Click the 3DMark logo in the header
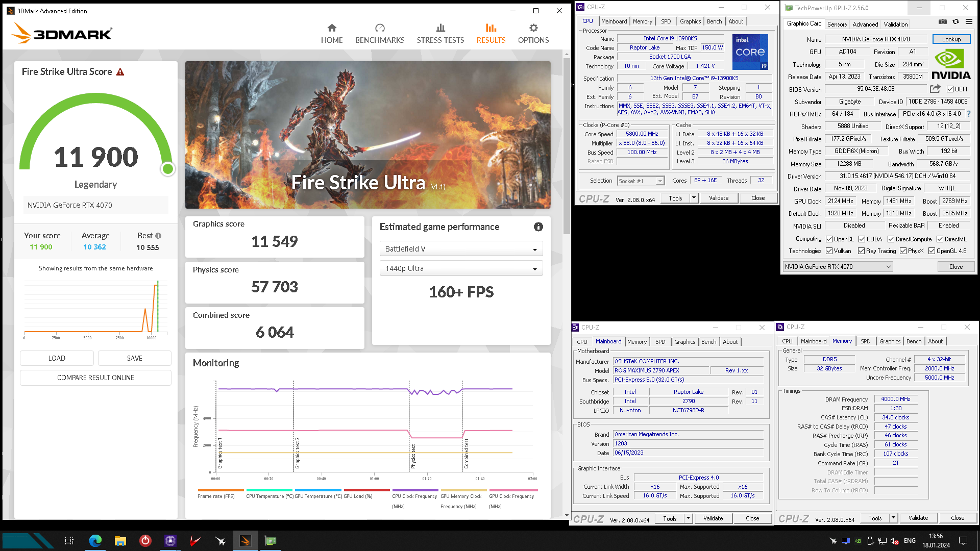Viewport: 980px width, 551px height. 61,33
